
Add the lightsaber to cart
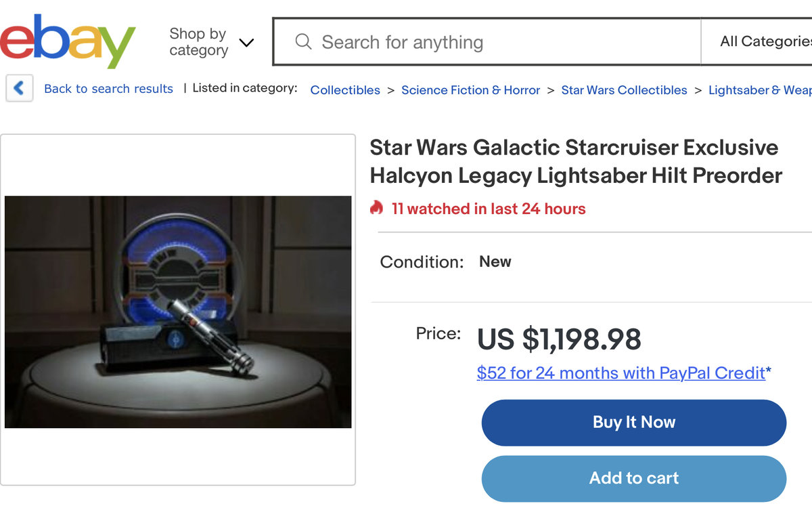633,478
